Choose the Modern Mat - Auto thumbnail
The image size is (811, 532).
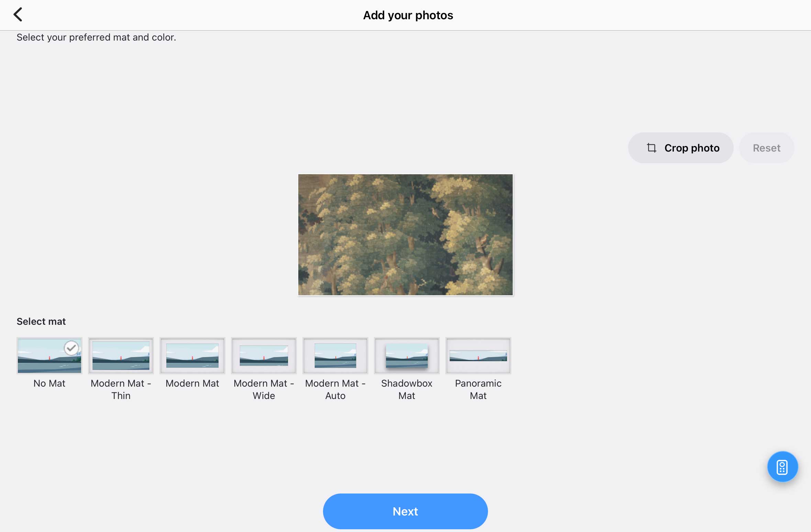(335, 356)
